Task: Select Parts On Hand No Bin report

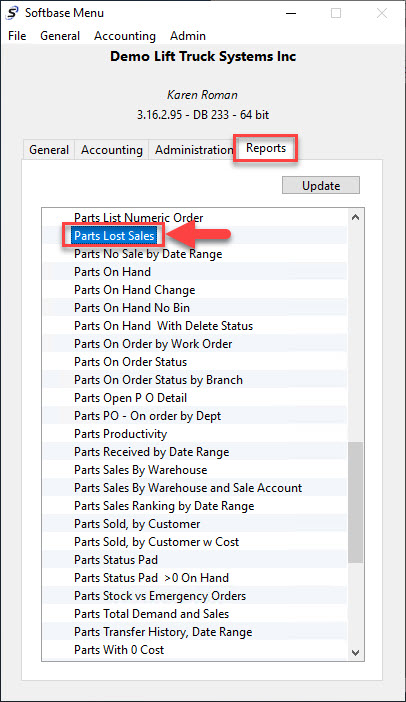Action: (132, 308)
